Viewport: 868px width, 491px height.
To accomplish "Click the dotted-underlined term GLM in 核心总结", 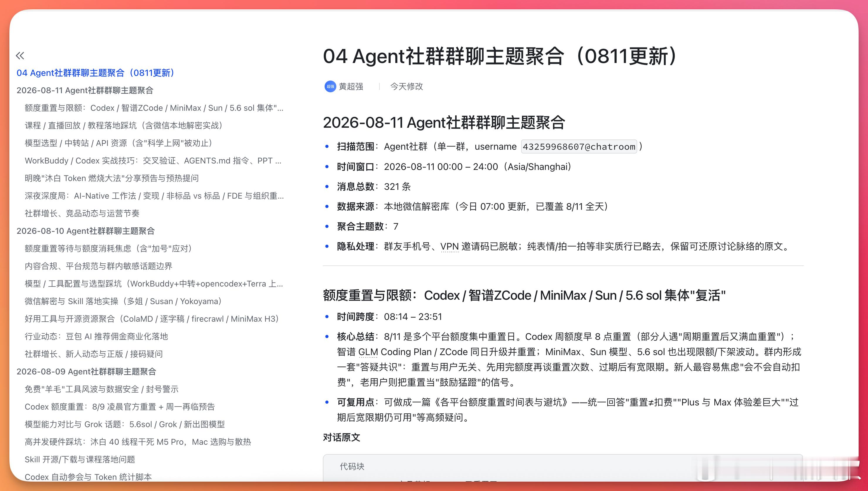I will tap(368, 352).
